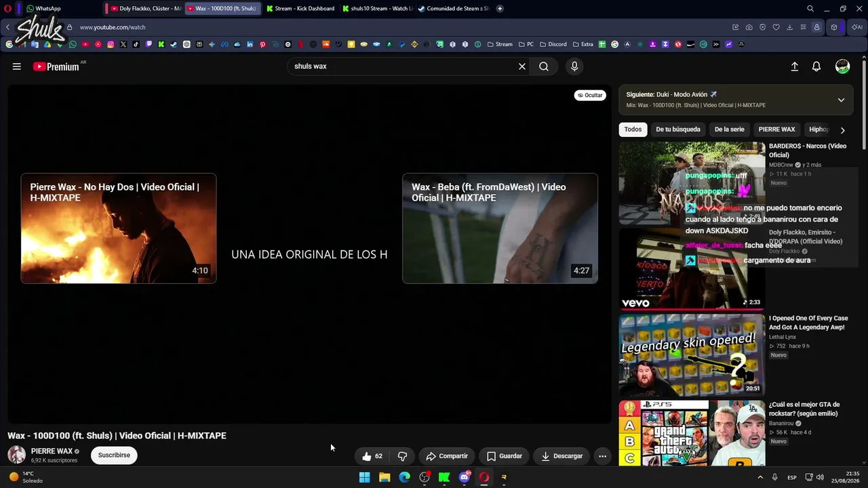
Task: Subscribe to PIERRE WAX channel
Action: (x=114, y=455)
